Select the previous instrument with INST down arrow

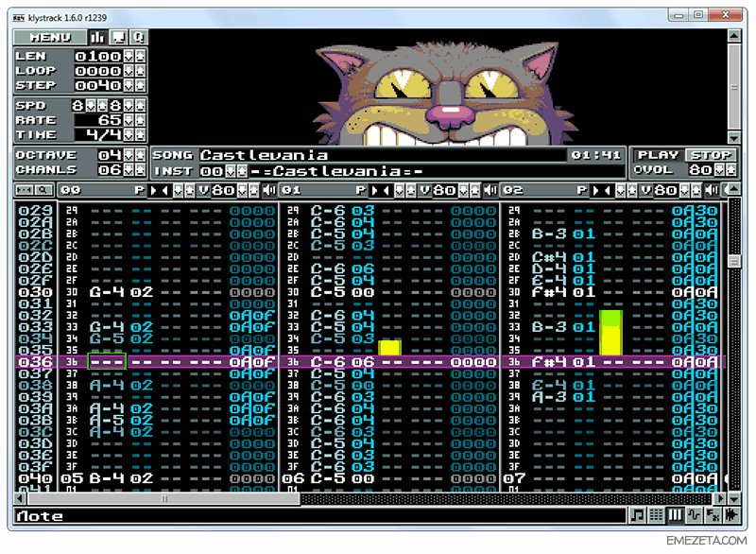coord(231,171)
